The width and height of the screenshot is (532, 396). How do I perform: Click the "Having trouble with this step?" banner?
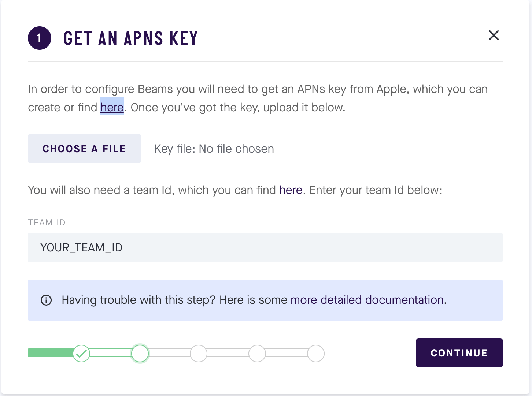265,300
